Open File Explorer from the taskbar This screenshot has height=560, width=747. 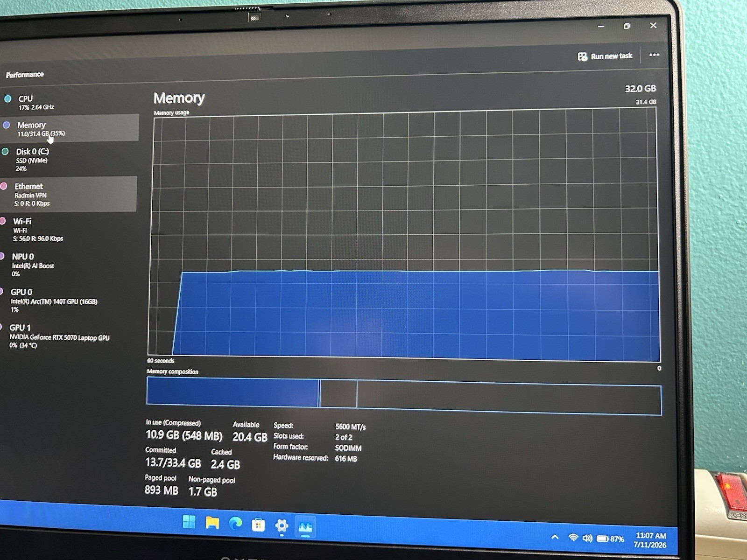click(212, 523)
